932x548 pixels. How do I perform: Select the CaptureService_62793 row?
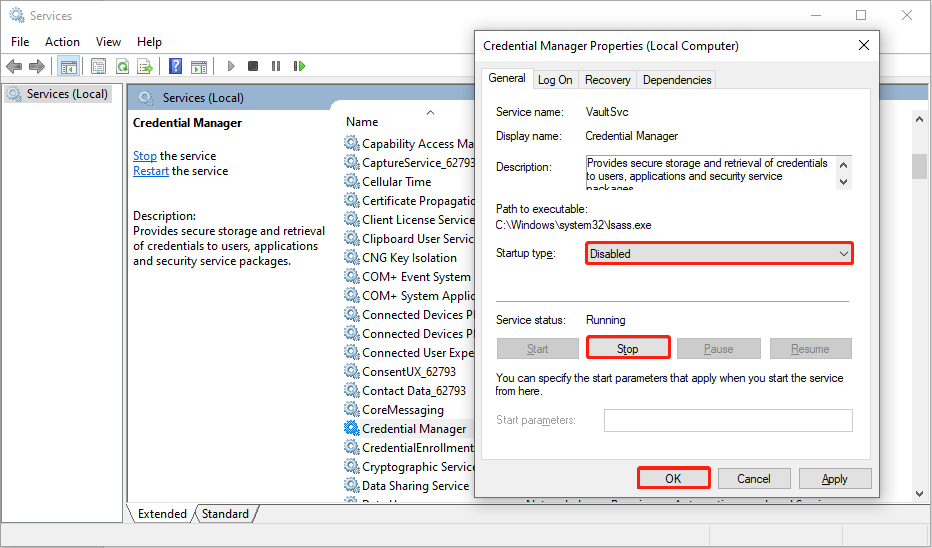pos(409,162)
